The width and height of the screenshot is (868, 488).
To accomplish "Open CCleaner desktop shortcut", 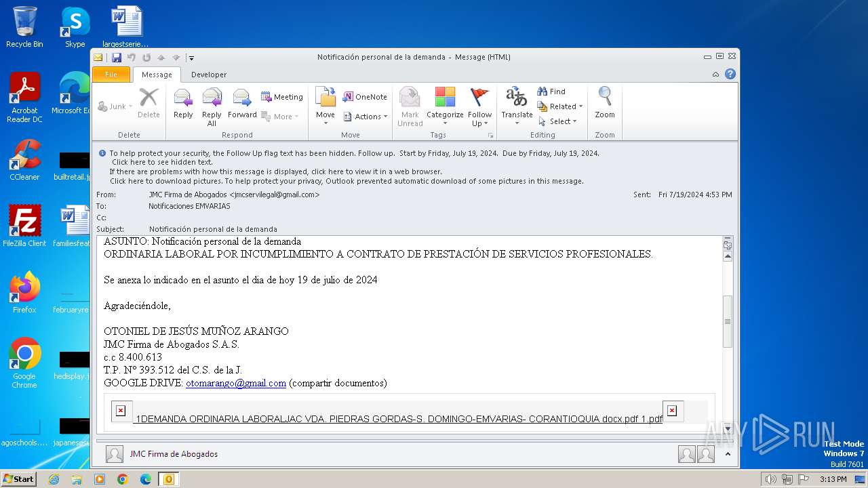I will pyautogui.click(x=24, y=160).
